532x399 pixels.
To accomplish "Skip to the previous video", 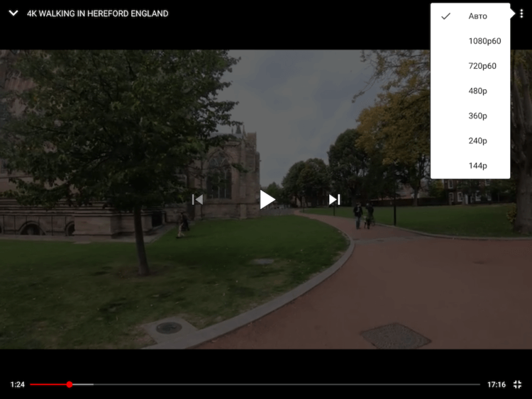I will click(197, 200).
